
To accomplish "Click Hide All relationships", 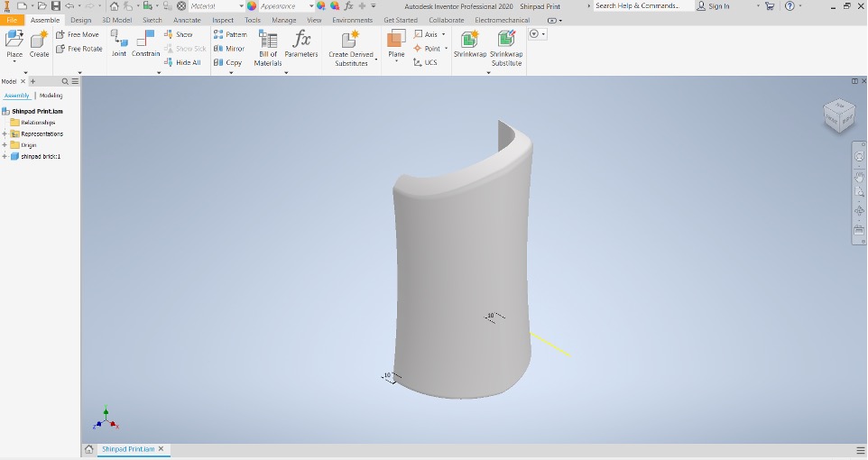I will 182,62.
